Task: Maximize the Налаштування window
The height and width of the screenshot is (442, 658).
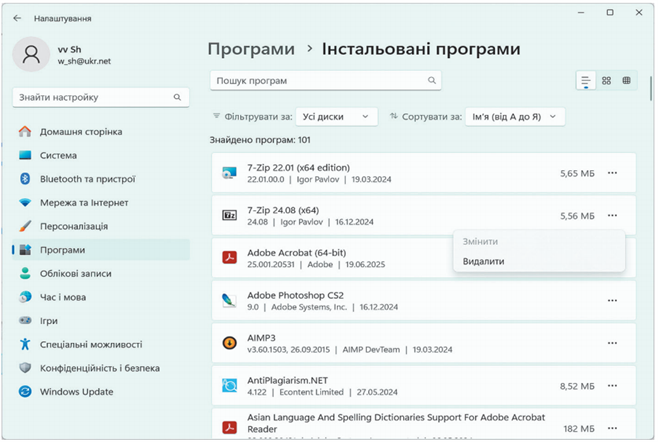Action: click(x=610, y=13)
